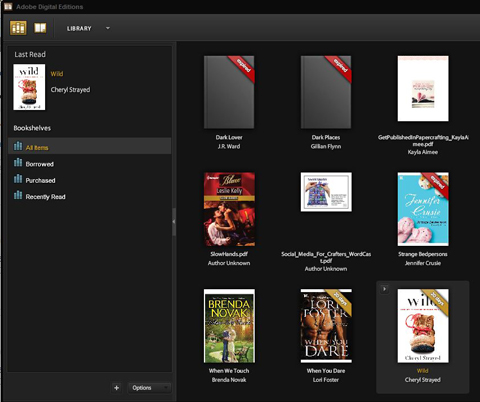Viewport: 480px width, 402px height.
Task: Select Recently Read bookshelf
Action: [89, 196]
